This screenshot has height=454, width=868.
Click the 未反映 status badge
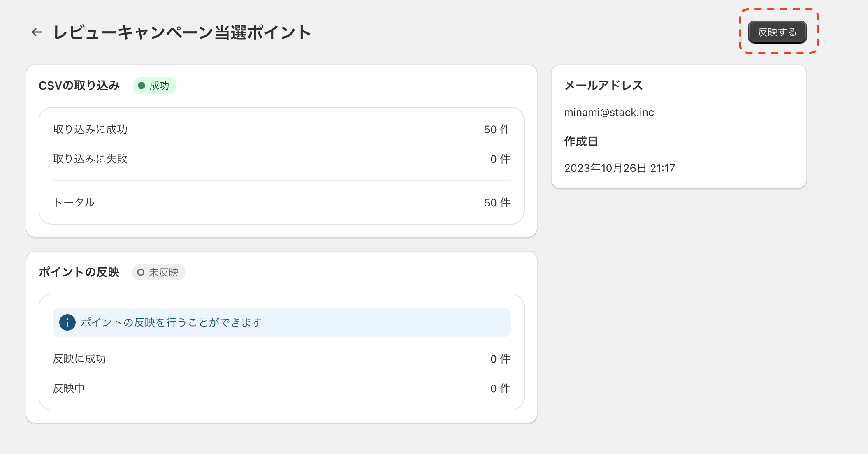click(159, 272)
